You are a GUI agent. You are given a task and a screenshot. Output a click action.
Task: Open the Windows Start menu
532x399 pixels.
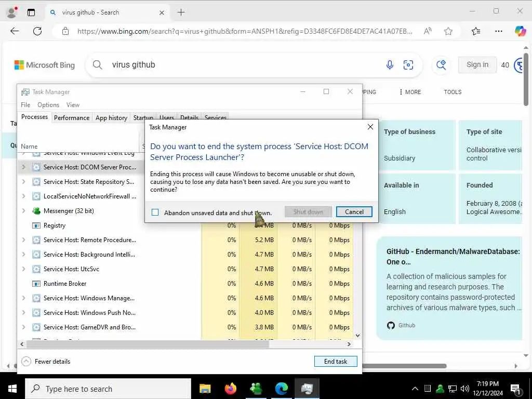12,389
